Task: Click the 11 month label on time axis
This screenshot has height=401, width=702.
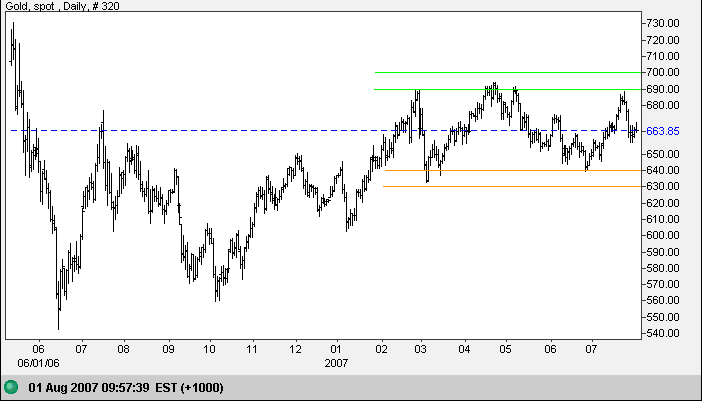Action: (253, 349)
